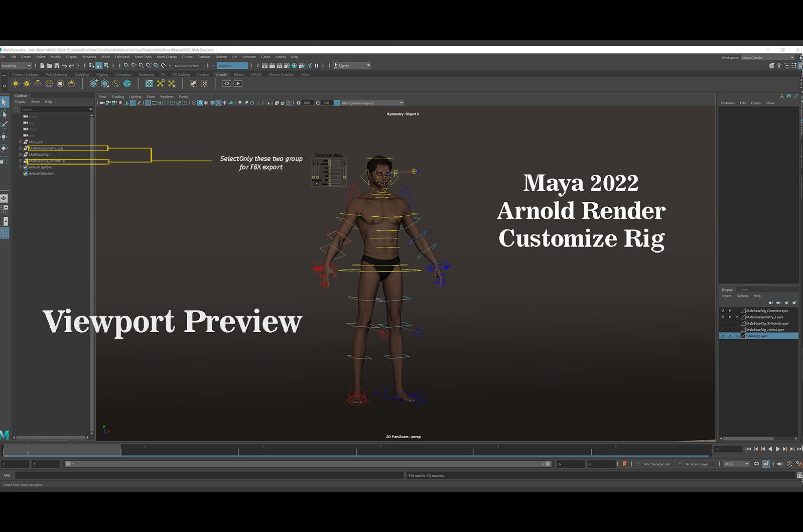The height and width of the screenshot is (532, 803).
Task: Click Arnold TX Manager checkerboard icon
Action: pos(149,84)
